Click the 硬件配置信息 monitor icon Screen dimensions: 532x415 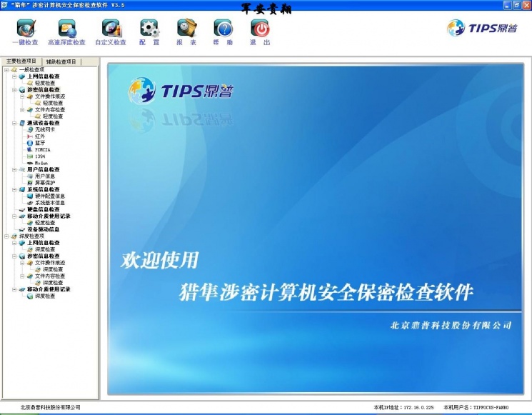tap(30, 196)
